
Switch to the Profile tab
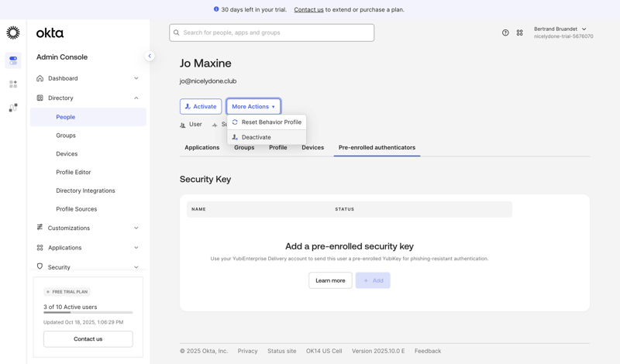click(278, 147)
